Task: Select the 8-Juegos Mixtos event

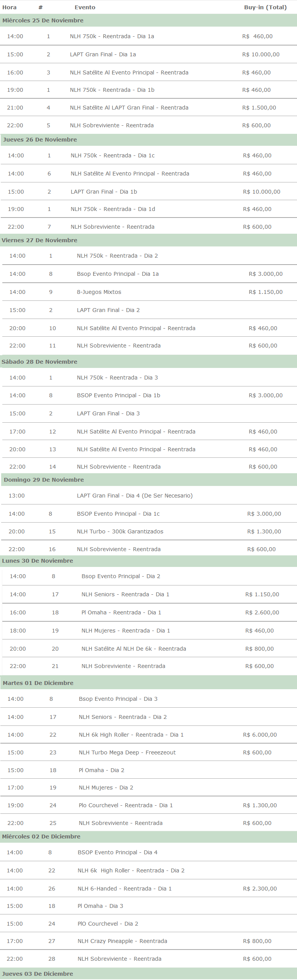Action: tap(99, 292)
